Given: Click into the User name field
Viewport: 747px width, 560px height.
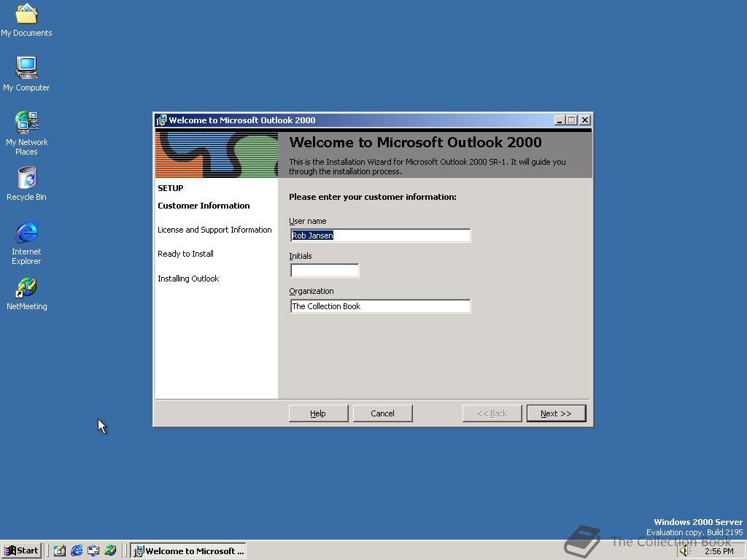Looking at the screenshot, I should [380, 236].
